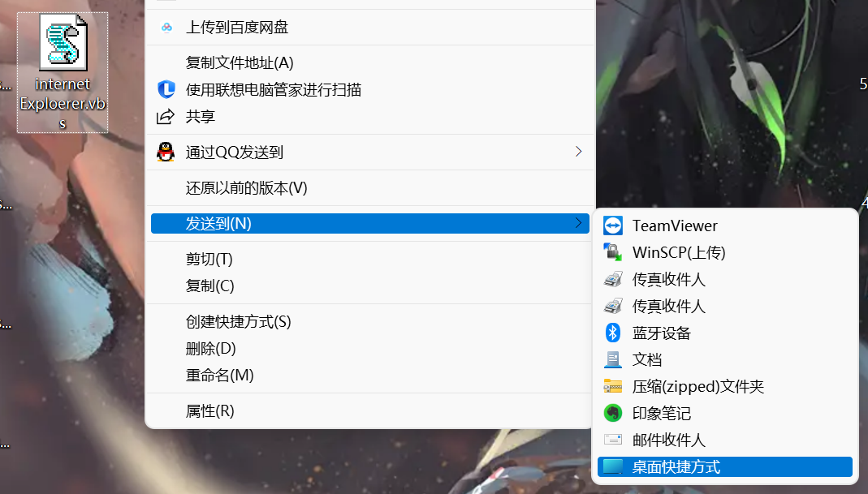Select 桌面快捷方式 from the submenu
868x494 pixels.
(676, 466)
